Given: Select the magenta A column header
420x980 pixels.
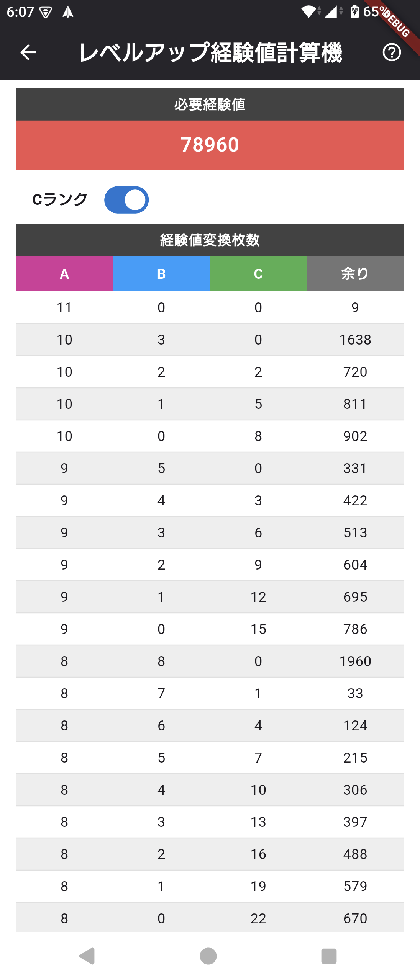Looking at the screenshot, I should click(64, 274).
